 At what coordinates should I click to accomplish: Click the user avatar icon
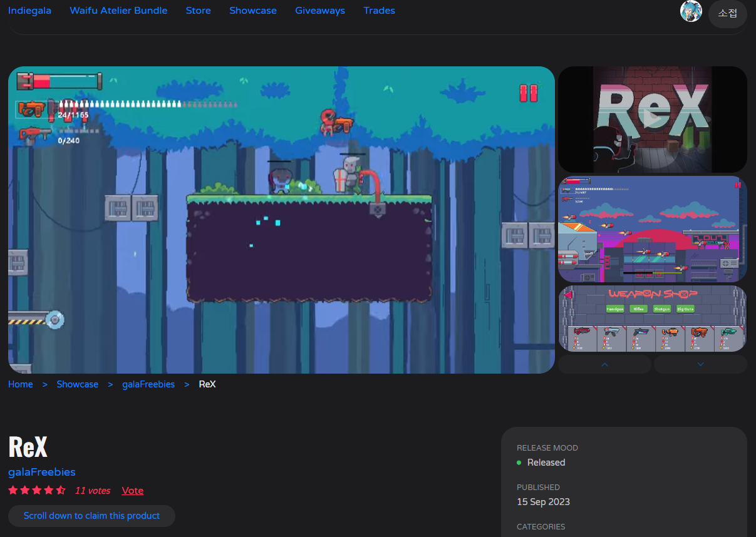(x=691, y=11)
